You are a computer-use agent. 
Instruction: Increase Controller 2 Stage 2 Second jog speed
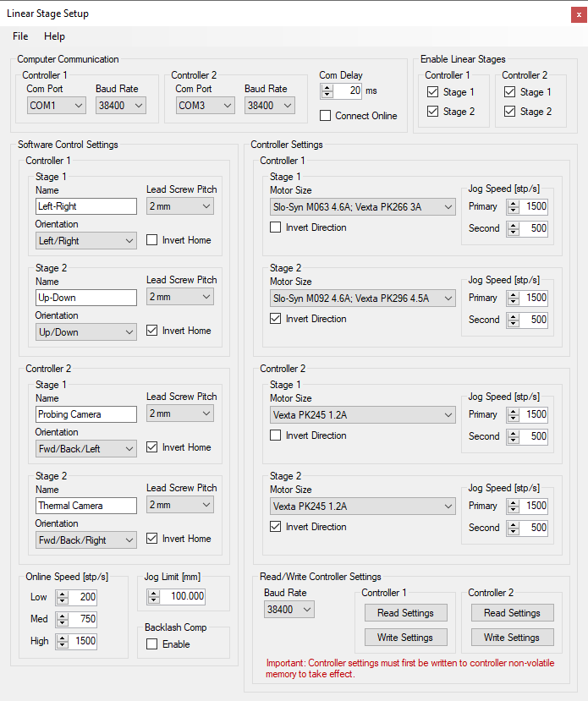click(x=514, y=524)
